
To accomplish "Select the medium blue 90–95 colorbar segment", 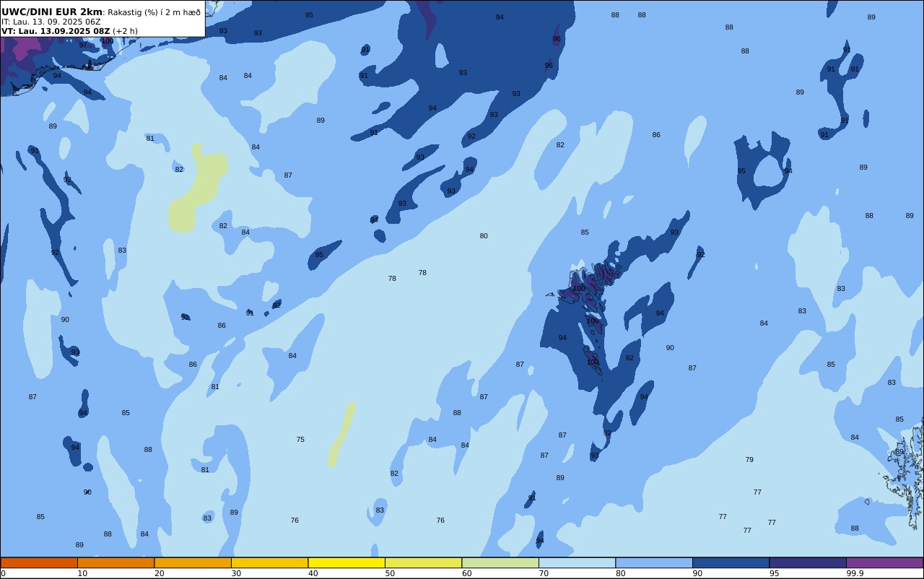I will (x=731, y=562).
